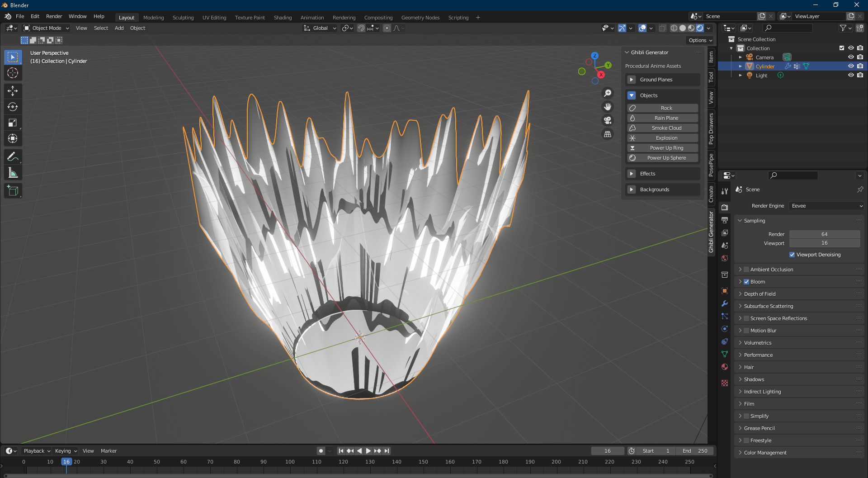Enable Motion Blur checkbox
This screenshot has width=868, height=478.
pos(746,331)
